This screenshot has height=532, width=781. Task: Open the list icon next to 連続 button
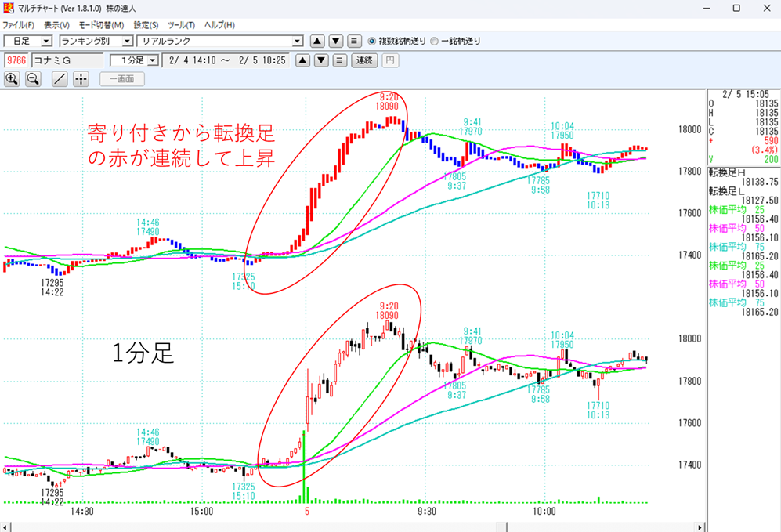(340, 61)
